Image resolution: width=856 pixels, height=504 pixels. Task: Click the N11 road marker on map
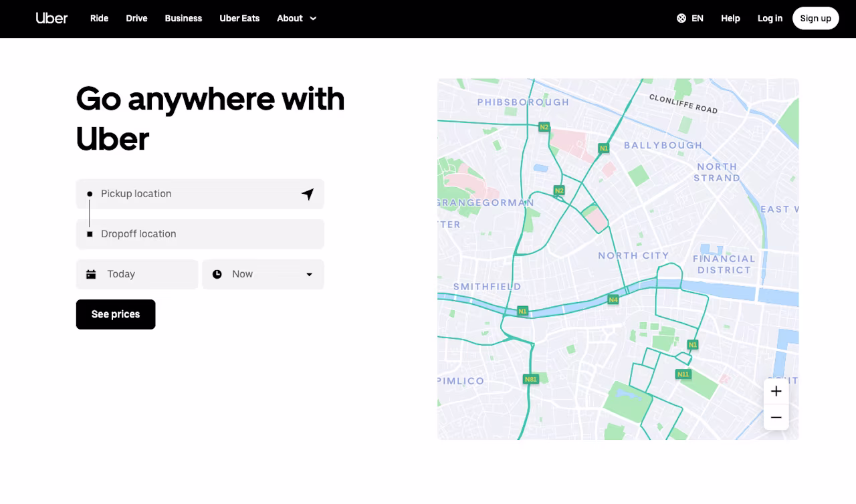[683, 374]
